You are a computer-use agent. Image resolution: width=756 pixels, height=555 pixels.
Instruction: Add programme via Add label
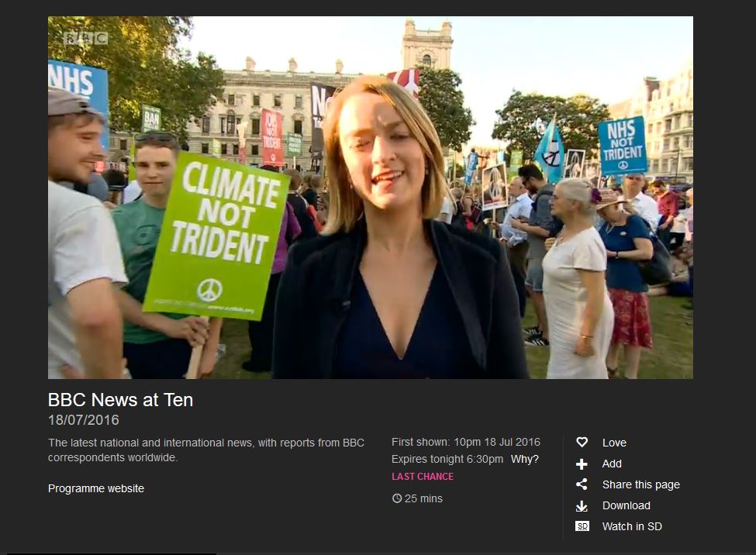[612, 464]
